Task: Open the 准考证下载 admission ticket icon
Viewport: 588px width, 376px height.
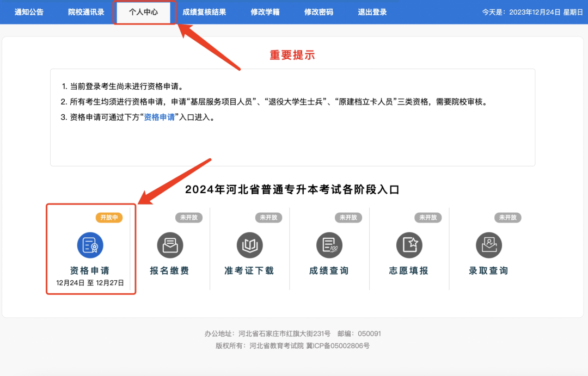Action: point(249,245)
